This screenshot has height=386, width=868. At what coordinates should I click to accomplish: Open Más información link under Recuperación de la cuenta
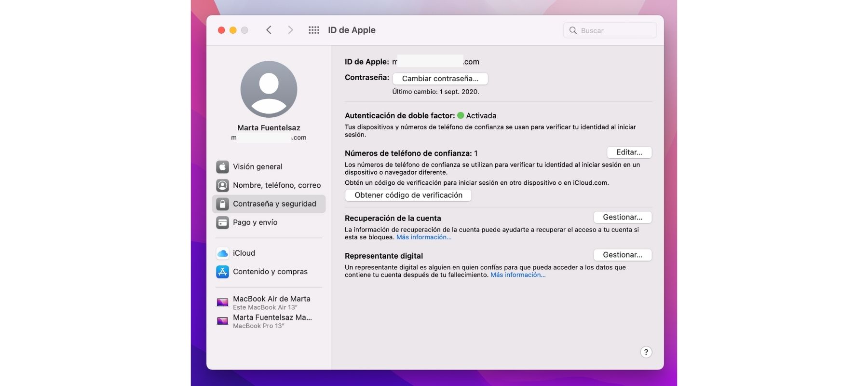(x=424, y=237)
